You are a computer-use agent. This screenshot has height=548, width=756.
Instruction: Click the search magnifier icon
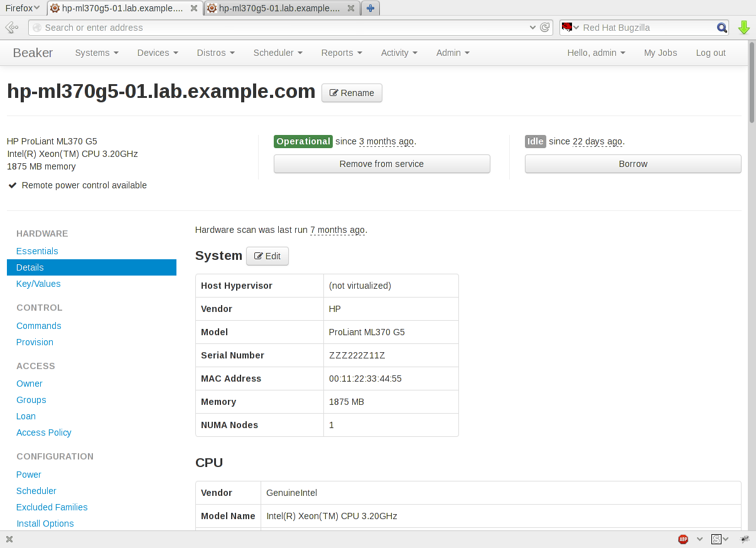coord(722,28)
